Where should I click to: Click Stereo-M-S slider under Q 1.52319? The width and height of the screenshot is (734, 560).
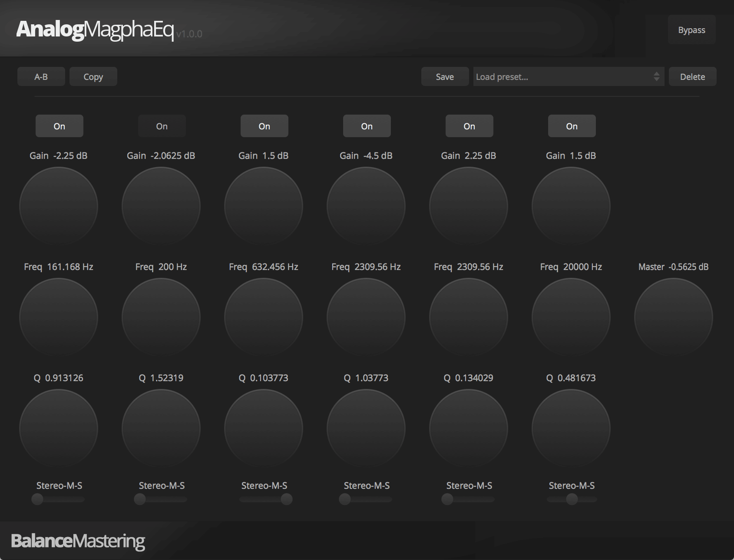161,499
